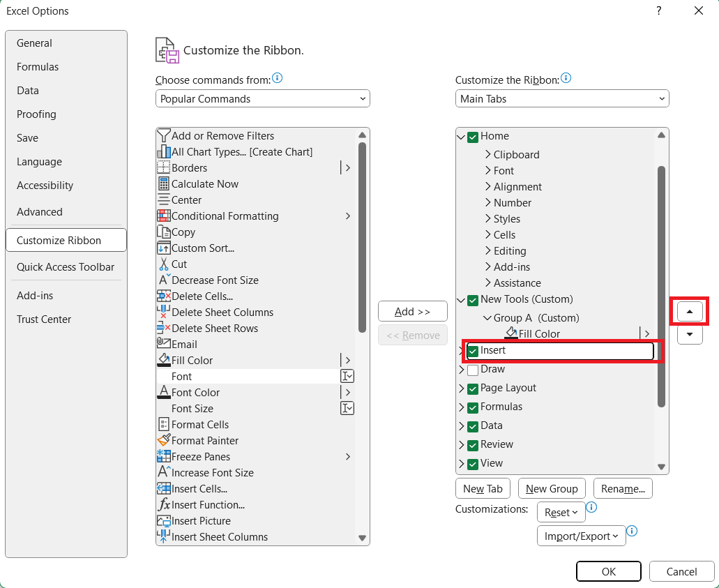
Task: Choose the Delete Sheet Columns icon
Action: click(164, 312)
